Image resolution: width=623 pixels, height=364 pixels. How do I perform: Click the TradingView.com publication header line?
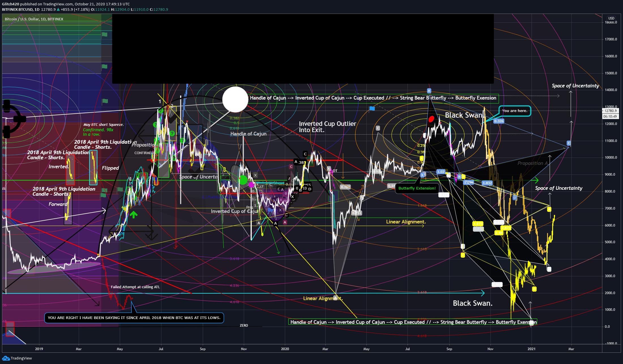pyautogui.click(x=66, y=4)
